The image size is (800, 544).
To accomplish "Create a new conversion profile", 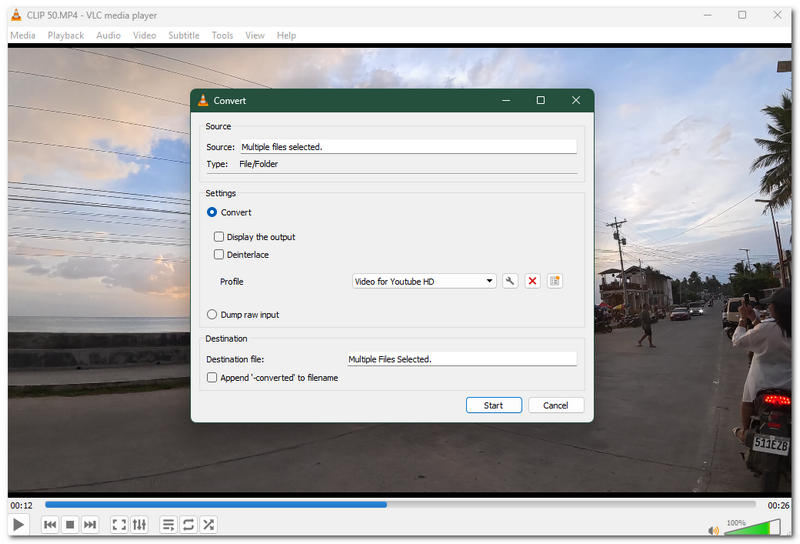I will coord(555,281).
